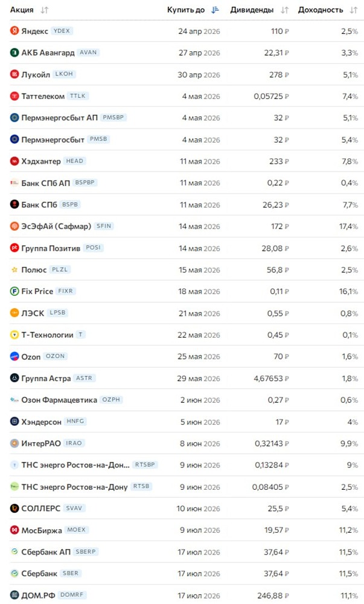The height and width of the screenshot is (604, 364).
Task: Click the Хэдхантер logo icon
Action: pos(14,161)
